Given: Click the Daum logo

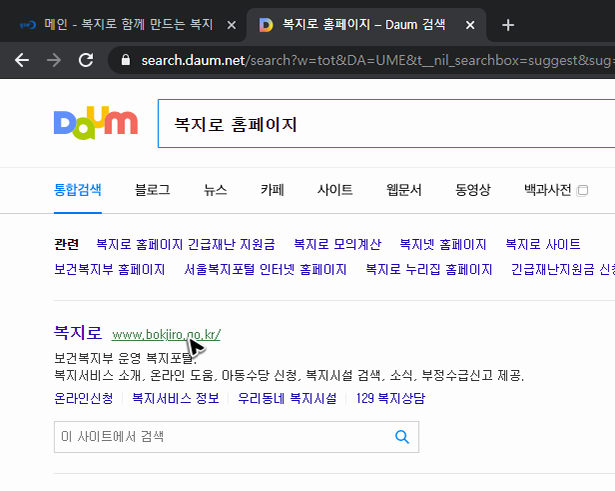Looking at the screenshot, I should pos(96,123).
